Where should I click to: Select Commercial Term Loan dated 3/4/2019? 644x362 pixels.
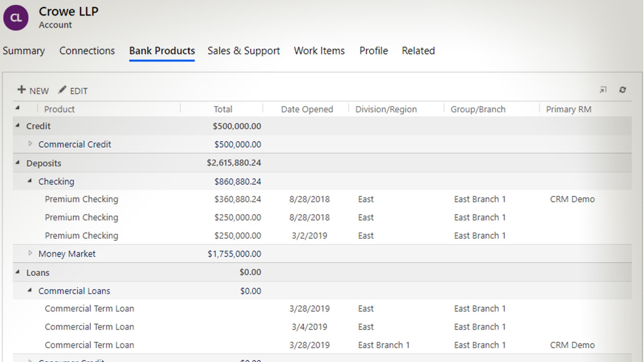click(x=89, y=327)
